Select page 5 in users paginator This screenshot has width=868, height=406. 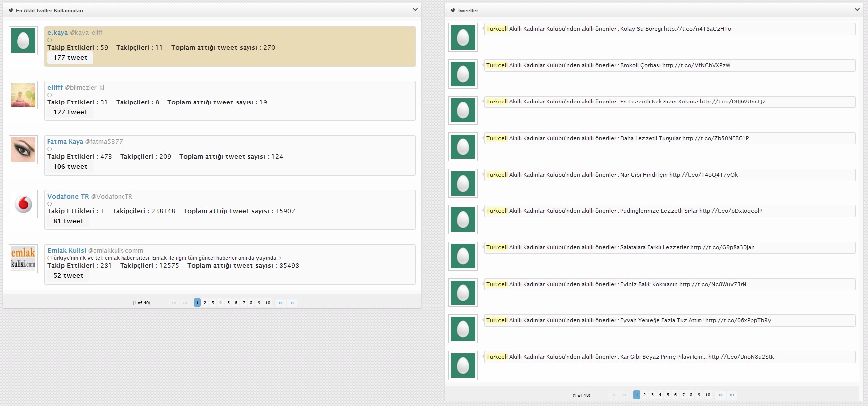228,303
